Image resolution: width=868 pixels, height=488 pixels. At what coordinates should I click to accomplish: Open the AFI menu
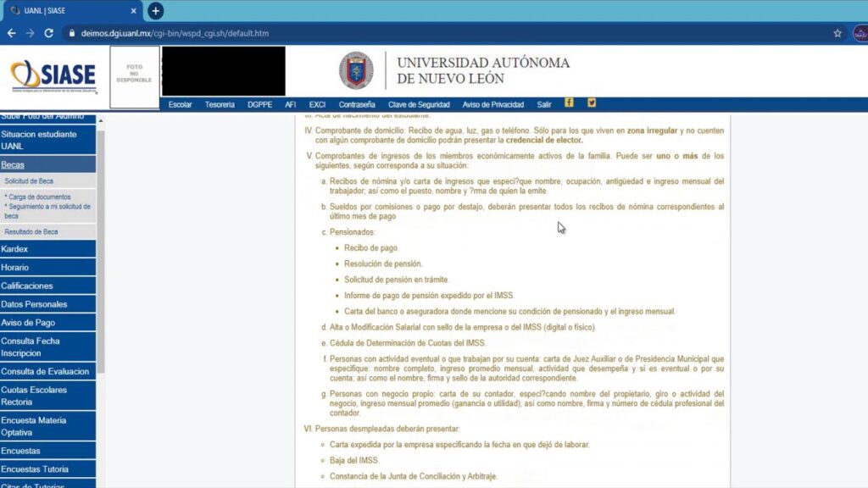coord(290,104)
